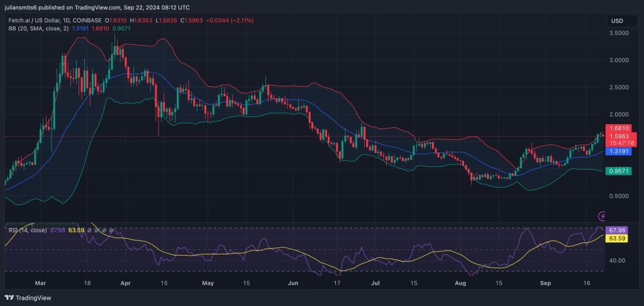Image resolution: width=644 pixels, height=306 pixels.
Task: Click the 1.5963 current price tag with countdown
Action: click(621, 139)
